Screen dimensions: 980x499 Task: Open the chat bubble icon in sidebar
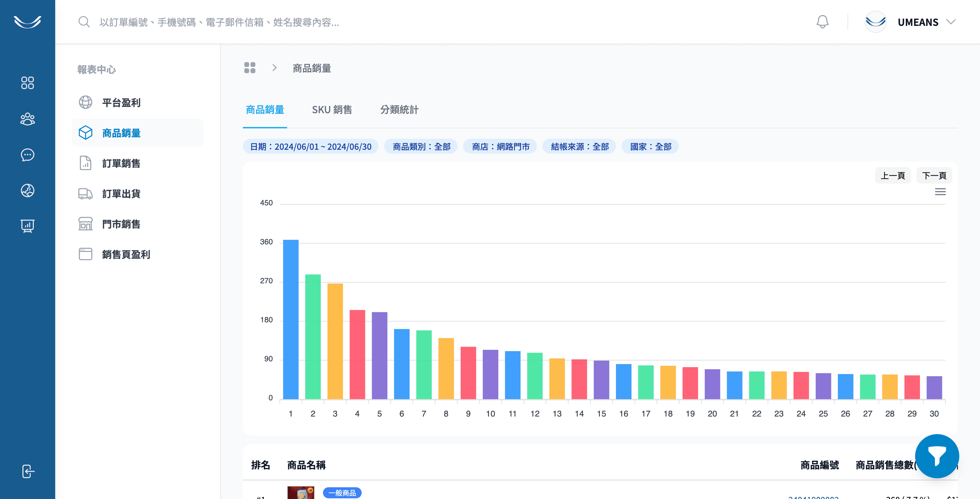coord(27,155)
